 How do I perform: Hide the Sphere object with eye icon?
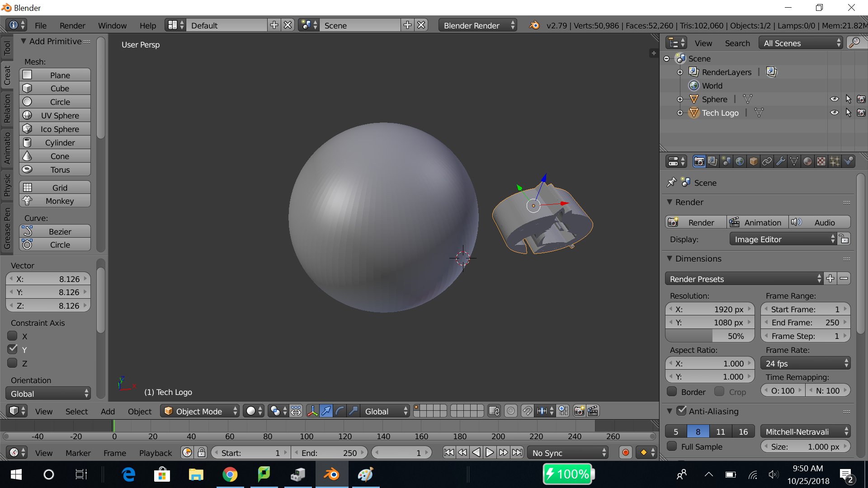[x=834, y=99]
